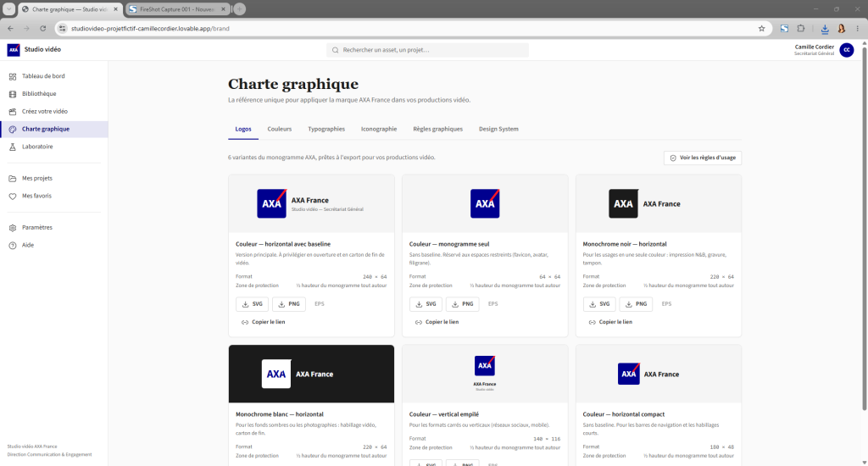The height and width of the screenshot is (466, 868).
Task: Close the FireShot Capture tab
Action: [x=224, y=8]
